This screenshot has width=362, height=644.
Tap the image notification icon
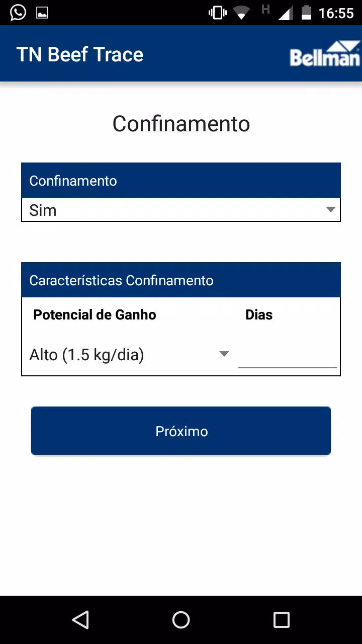point(42,13)
